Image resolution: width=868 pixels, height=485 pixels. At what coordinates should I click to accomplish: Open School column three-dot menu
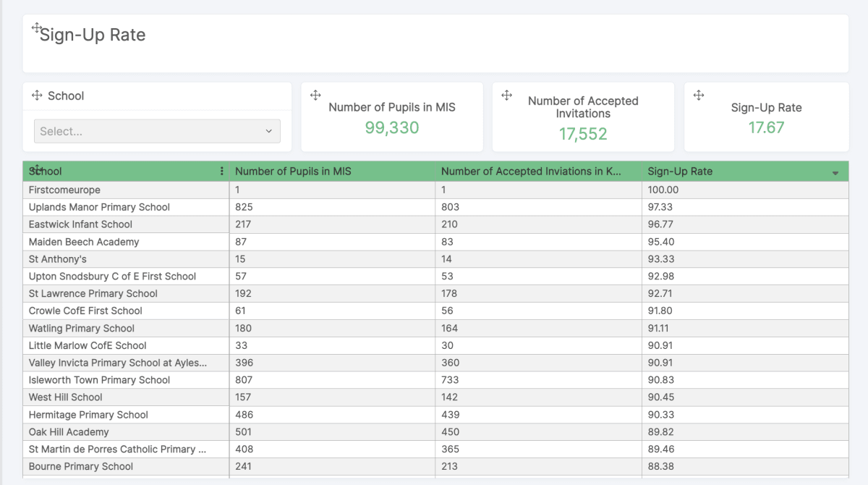tap(221, 172)
